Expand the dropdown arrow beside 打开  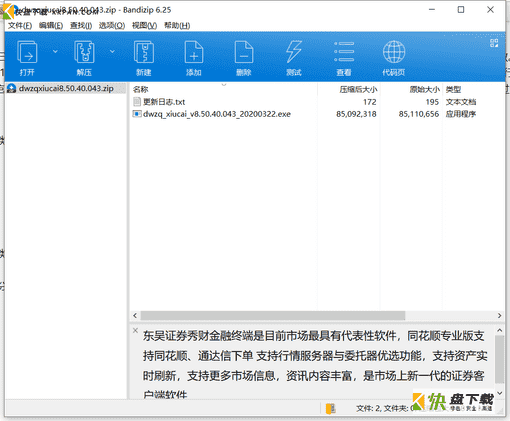[55, 51]
